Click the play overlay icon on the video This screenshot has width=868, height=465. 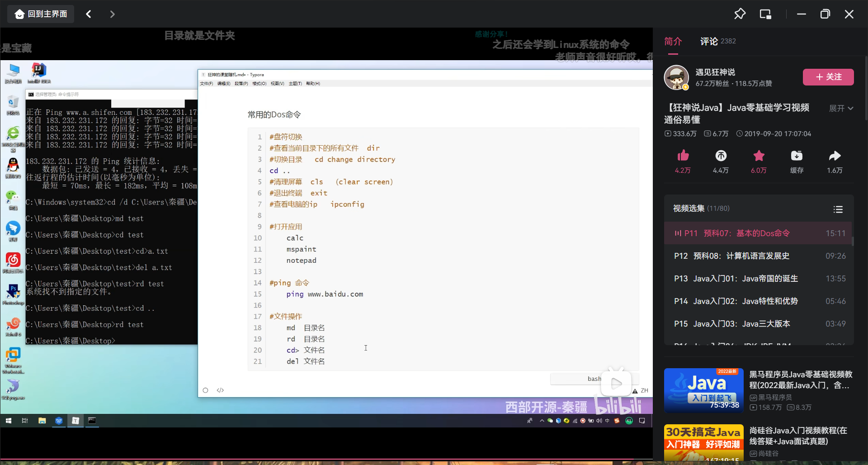pos(616,383)
